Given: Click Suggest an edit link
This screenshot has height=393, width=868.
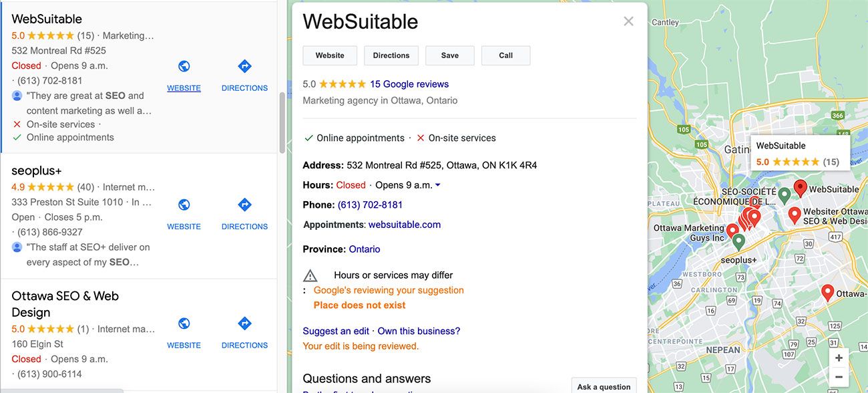Looking at the screenshot, I should tap(336, 331).
